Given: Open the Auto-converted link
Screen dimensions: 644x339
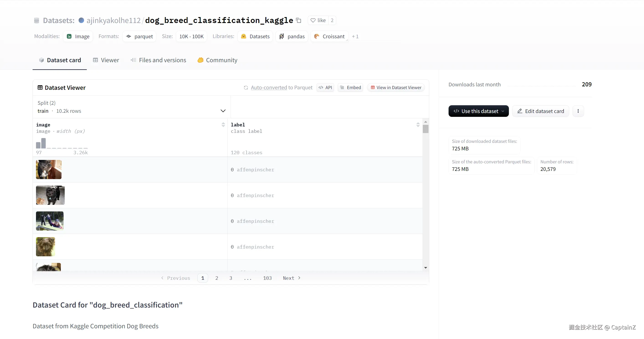Looking at the screenshot, I should [269, 87].
